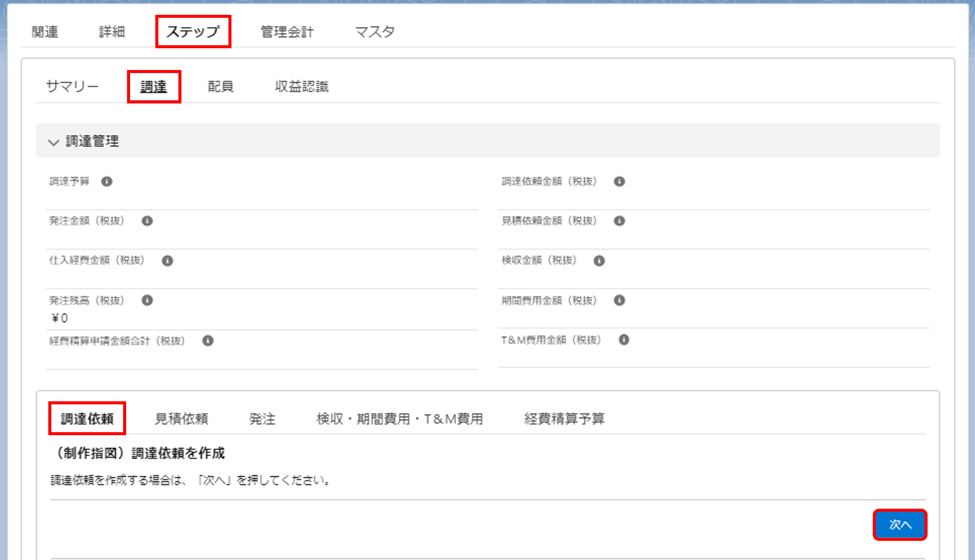Click the 次へ button
This screenshot has width=975, height=560.
pyautogui.click(x=900, y=525)
